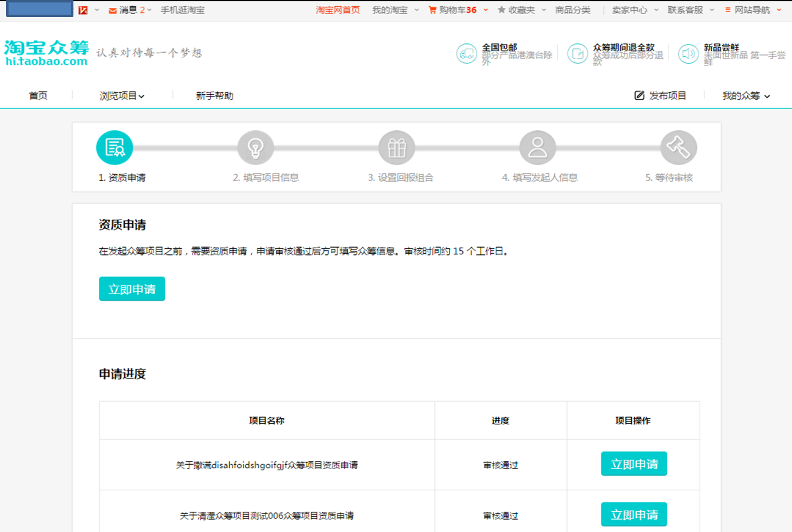Click project name 关于清滢众筹项目测试006众筹项目资质申请
The image size is (792, 532).
(x=267, y=516)
